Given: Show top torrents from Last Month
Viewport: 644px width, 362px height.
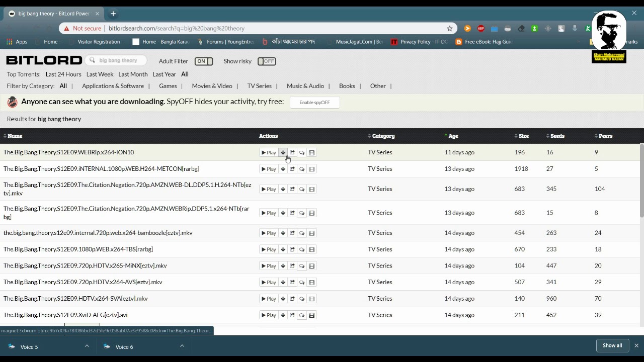Looking at the screenshot, I should coord(133,74).
